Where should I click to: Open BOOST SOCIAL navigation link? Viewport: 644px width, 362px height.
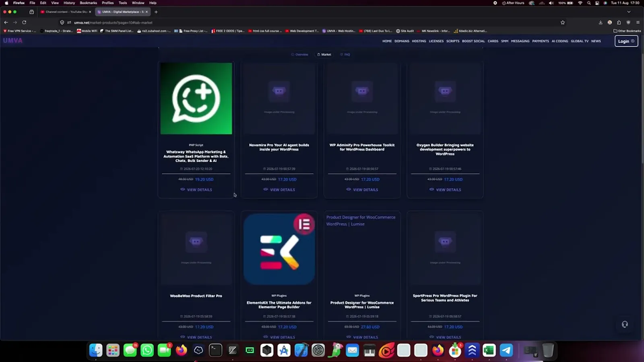coord(473,41)
